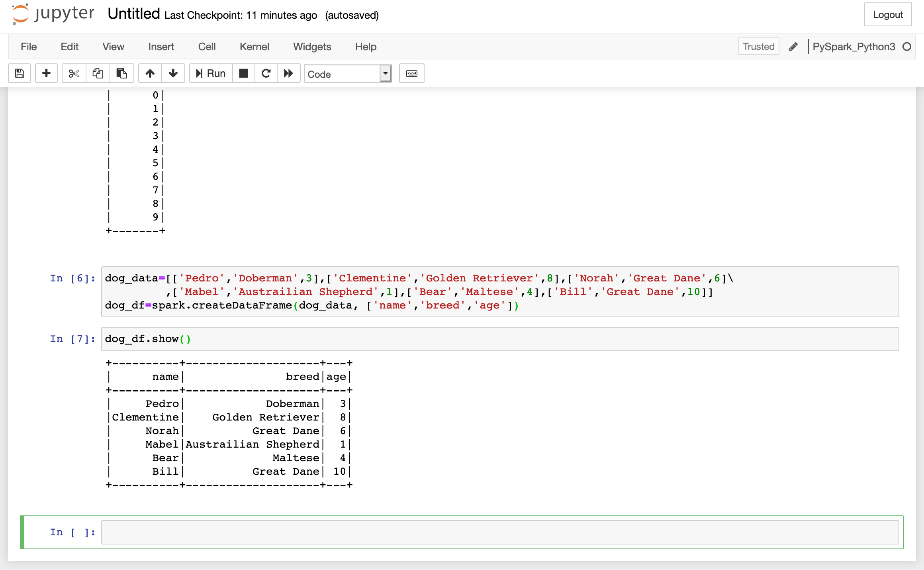Viewport: 924px width, 570px height.
Task: Rename the Untitled notebook title
Action: click(134, 14)
